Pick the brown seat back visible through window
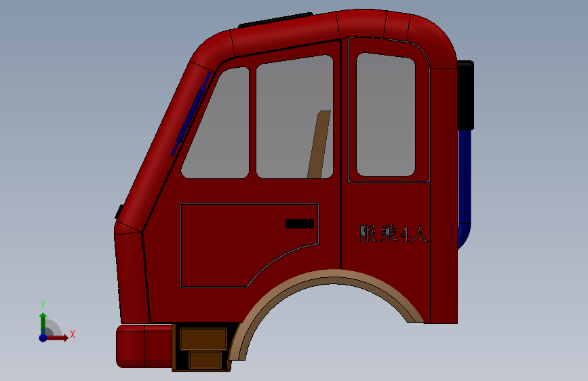 point(319,144)
